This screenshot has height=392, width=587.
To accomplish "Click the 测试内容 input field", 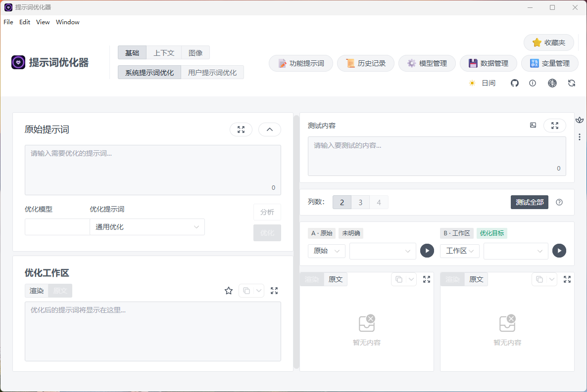I will click(x=437, y=156).
